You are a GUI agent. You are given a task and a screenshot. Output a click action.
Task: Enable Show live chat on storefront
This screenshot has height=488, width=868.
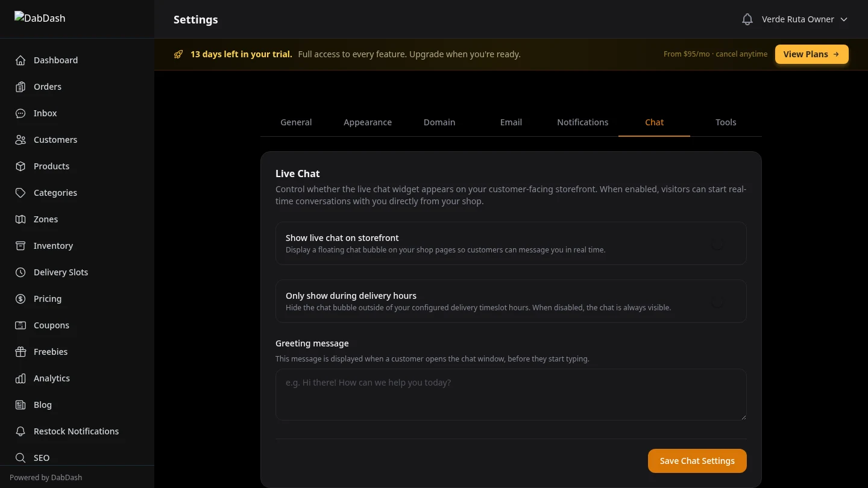[717, 243]
